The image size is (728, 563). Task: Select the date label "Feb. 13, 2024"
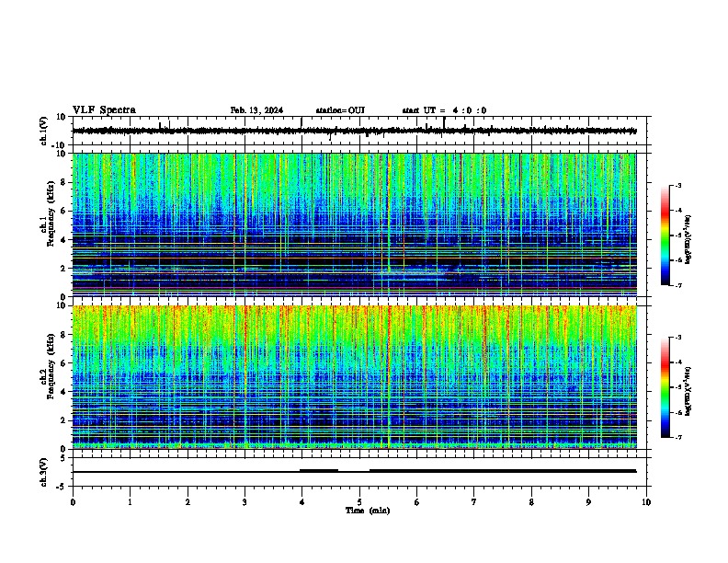point(256,110)
